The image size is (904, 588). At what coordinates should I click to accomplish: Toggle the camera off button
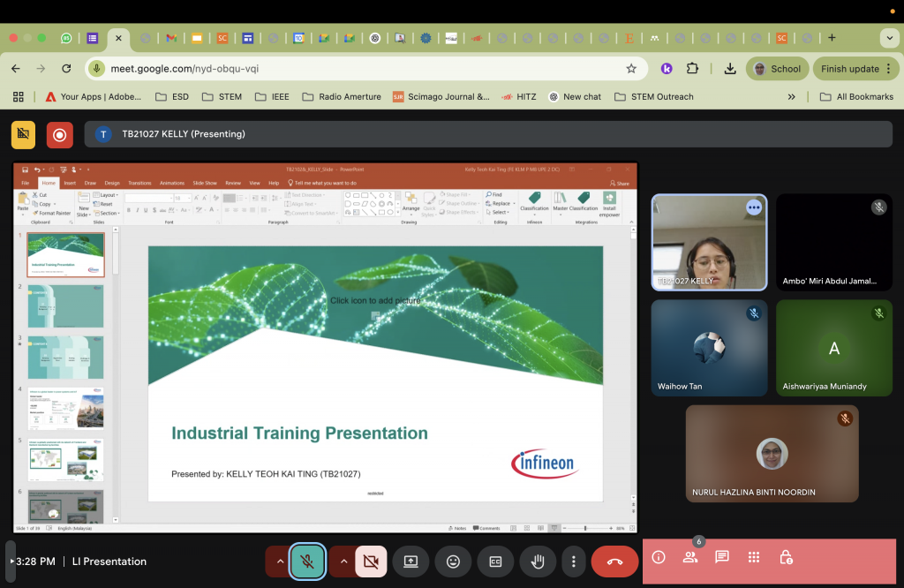(x=371, y=561)
